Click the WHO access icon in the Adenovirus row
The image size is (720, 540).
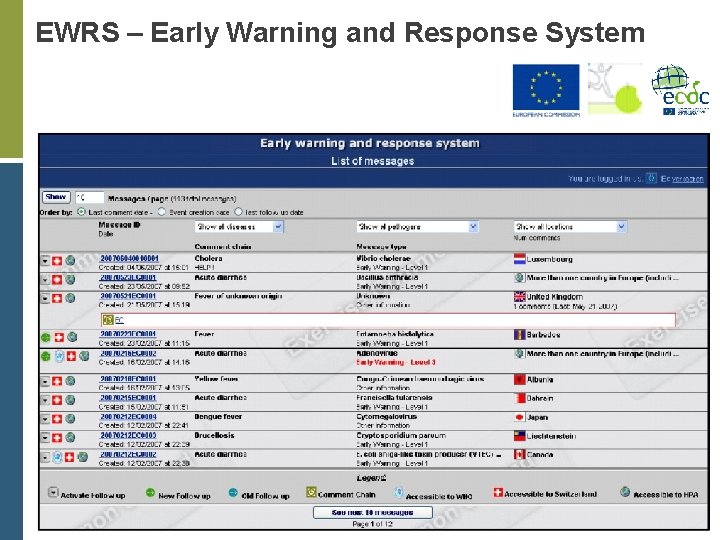[59, 356]
